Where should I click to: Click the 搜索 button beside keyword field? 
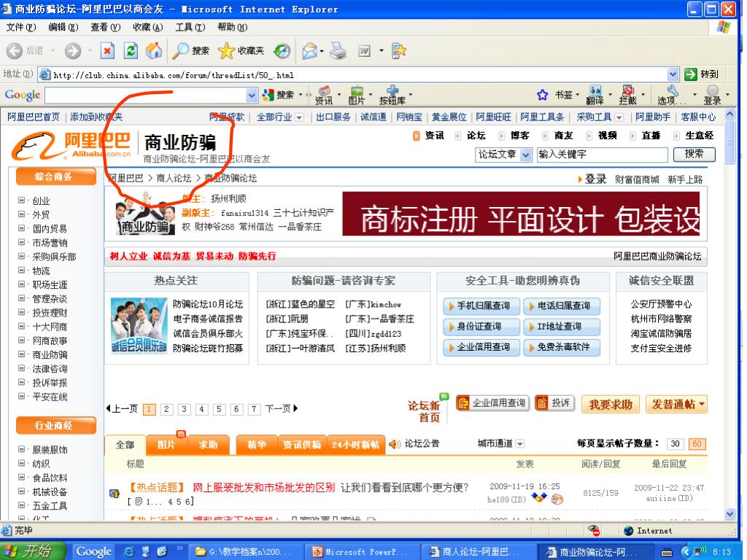pos(694,154)
